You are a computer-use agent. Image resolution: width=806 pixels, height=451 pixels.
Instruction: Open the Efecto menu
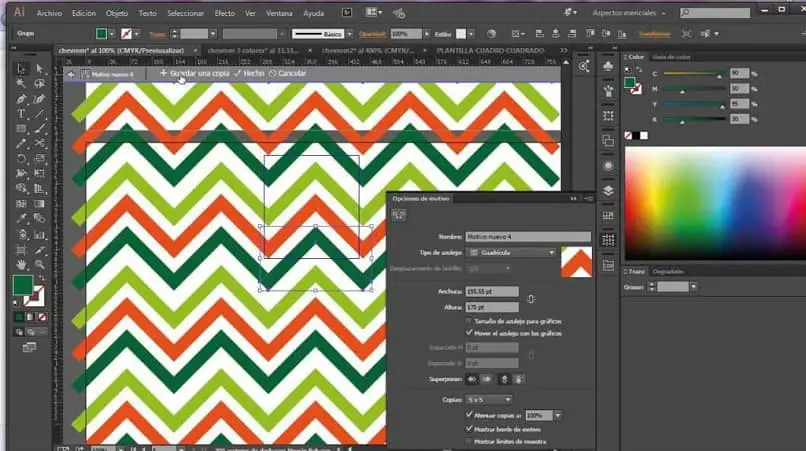[x=225, y=14]
